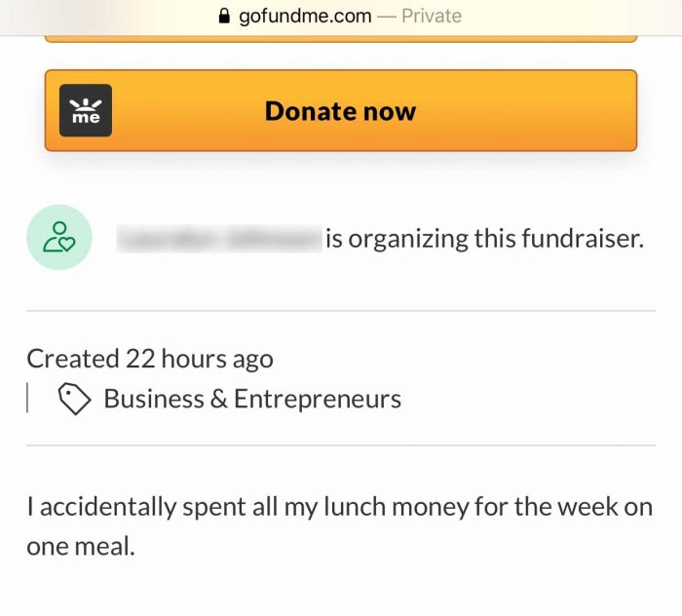The height and width of the screenshot is (616, 682).
Task: Open the Business & Entrepreneurs category
Action: 252,399
